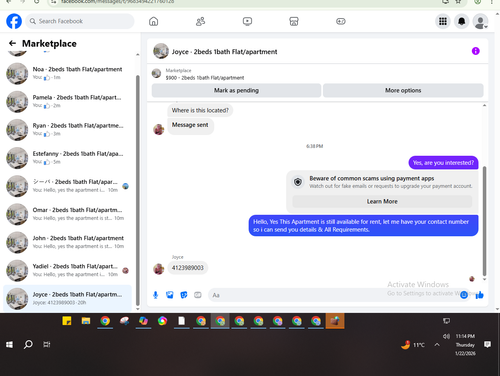This screenshot has height=376, width=500.
Task: Attach a photo with image icon
Action: [170, 295]
